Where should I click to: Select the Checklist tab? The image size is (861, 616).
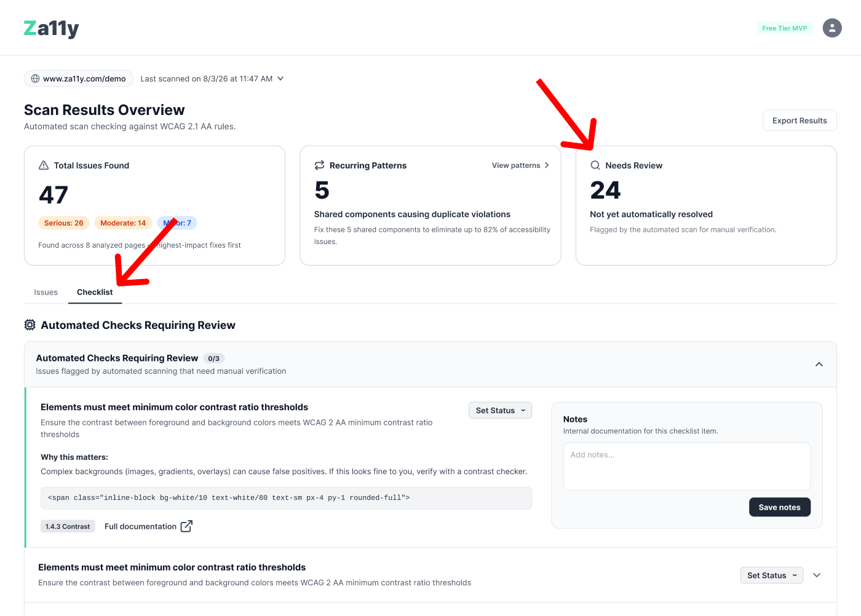point(95,292)
